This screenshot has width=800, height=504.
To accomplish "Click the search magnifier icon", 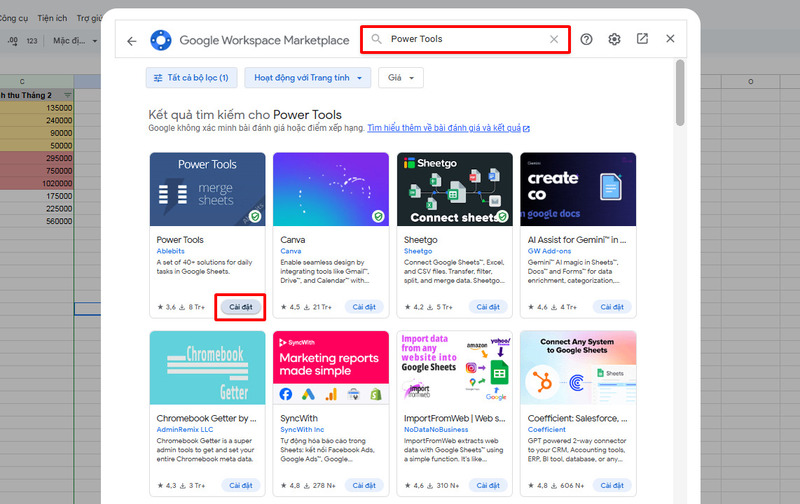I will [377, 40].
